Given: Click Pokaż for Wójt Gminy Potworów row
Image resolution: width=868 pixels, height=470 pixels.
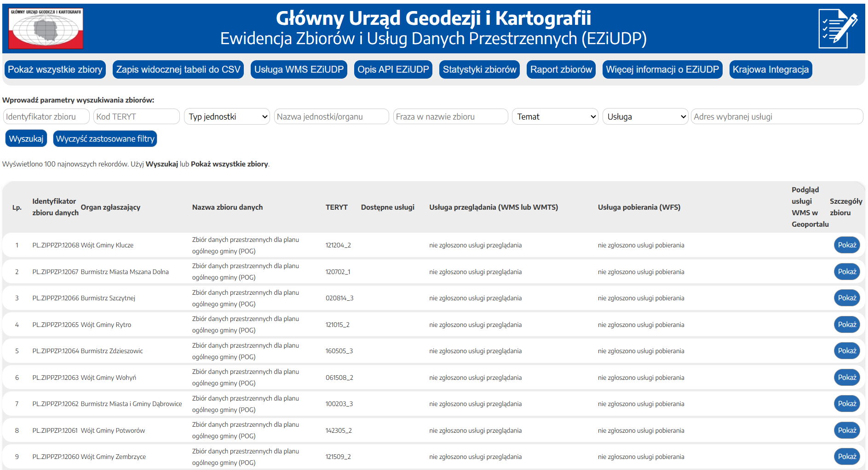Looking at the screenshot, I should (x=847, y=430).
